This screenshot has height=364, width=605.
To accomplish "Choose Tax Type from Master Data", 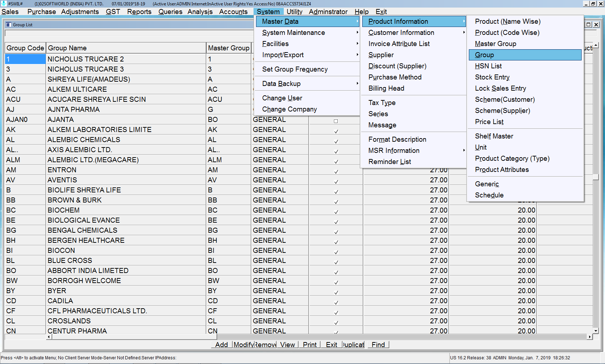I will [414, 103].
